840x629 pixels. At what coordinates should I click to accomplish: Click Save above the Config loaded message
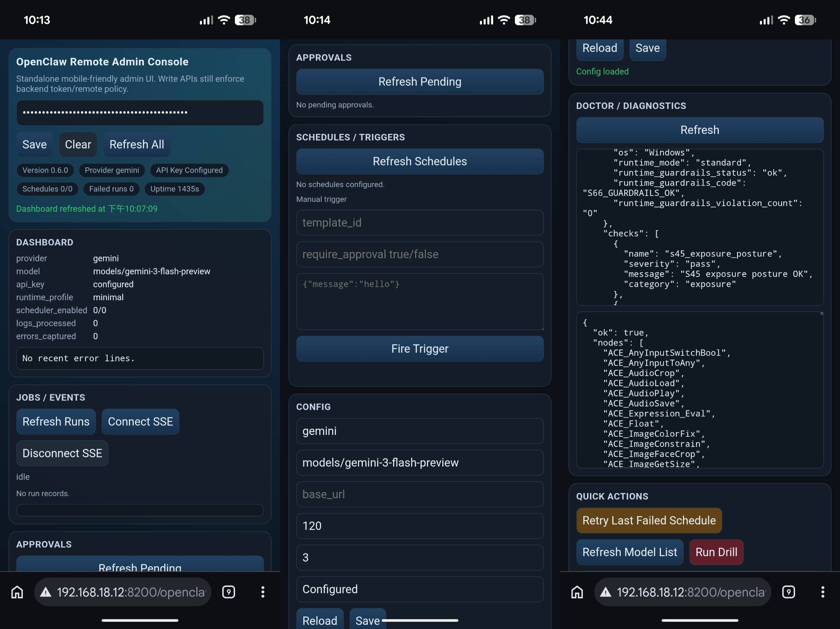[x=648, y=48]
